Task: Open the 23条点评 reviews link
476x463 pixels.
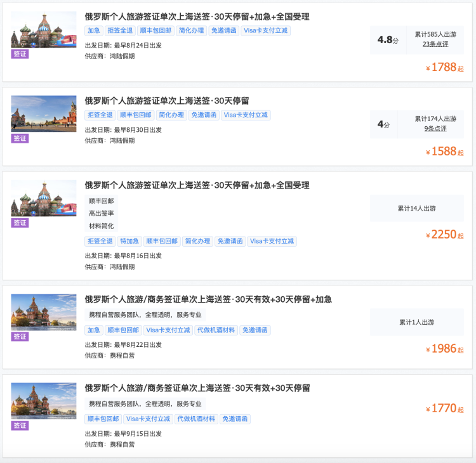Action: tap(435, 44)
